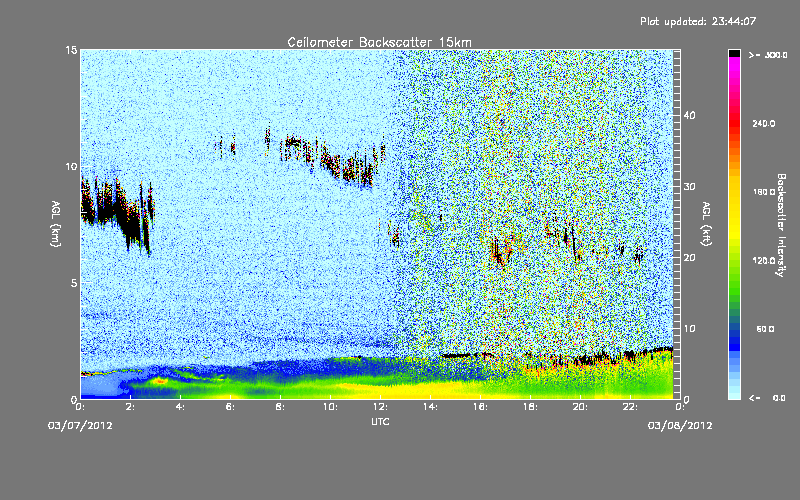This screenshot has width=800, height=500.
Task: Click the "0:" tick above 03/08/2012
Action: tap(680, 407)
